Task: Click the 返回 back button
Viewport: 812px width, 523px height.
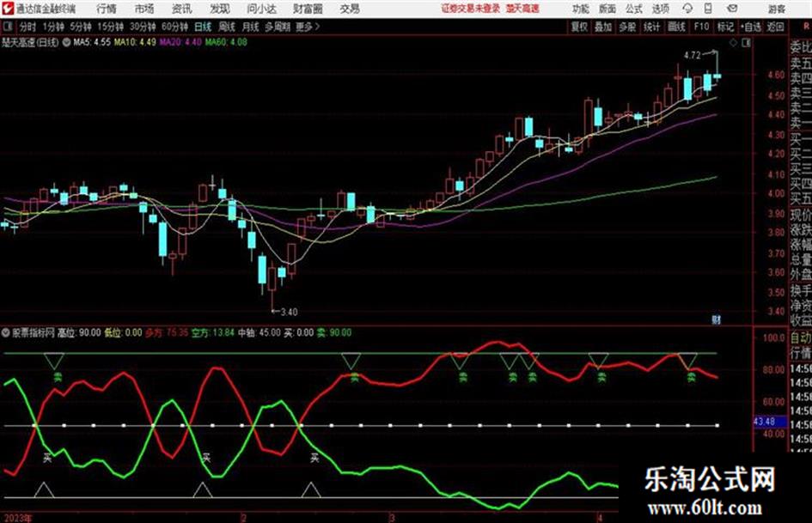Action: pyautogui.click(x=775, y=27)
